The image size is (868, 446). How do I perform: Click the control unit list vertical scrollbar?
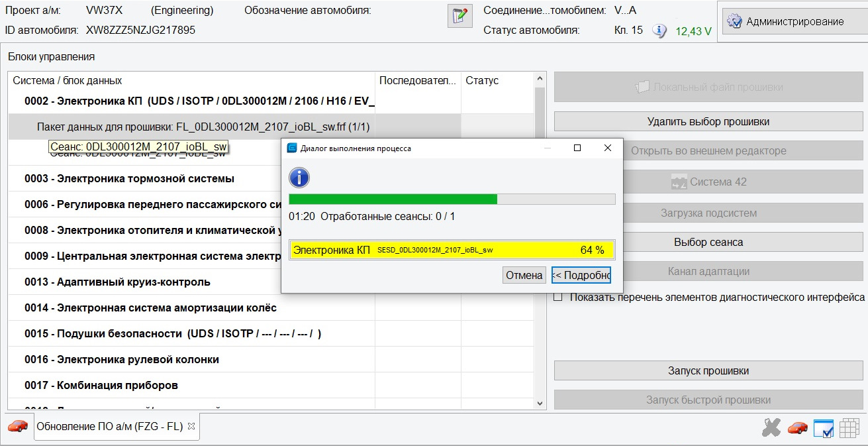tap(540, 241)
